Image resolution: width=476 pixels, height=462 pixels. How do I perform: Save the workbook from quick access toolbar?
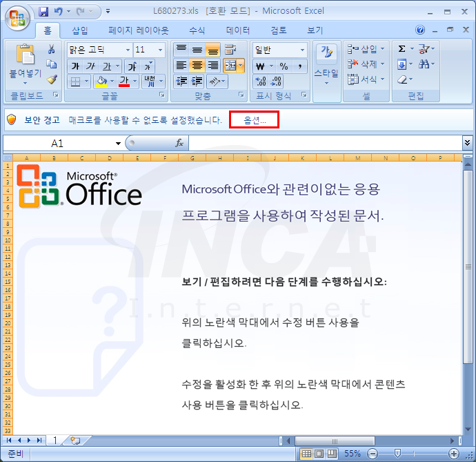tap(43, 12)
